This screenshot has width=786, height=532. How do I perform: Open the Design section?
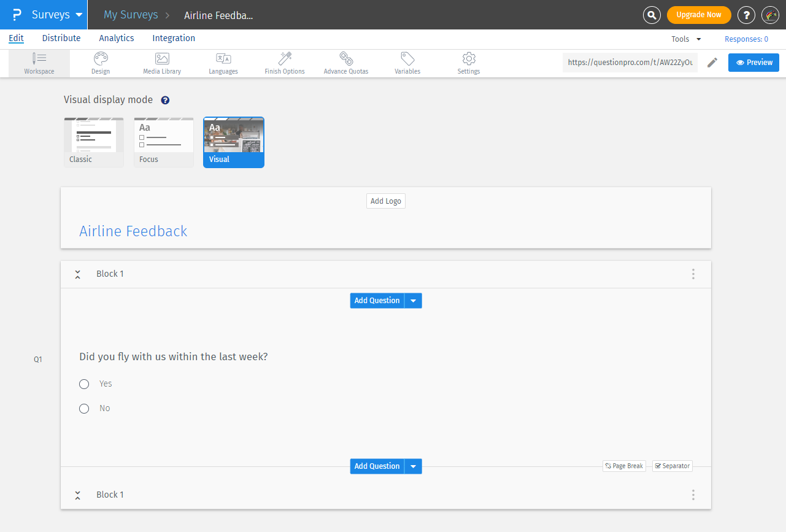(100, 63)
